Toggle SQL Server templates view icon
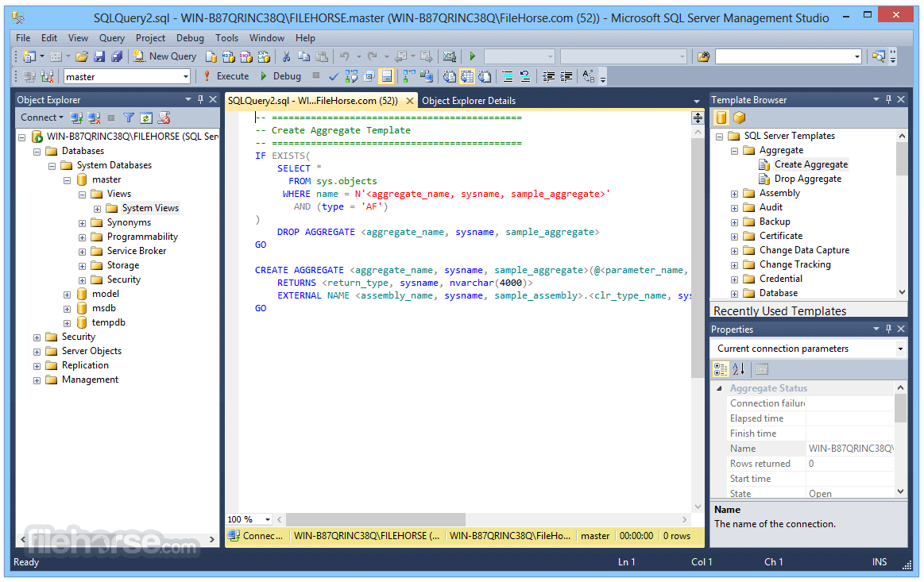 tap(721, 118)
